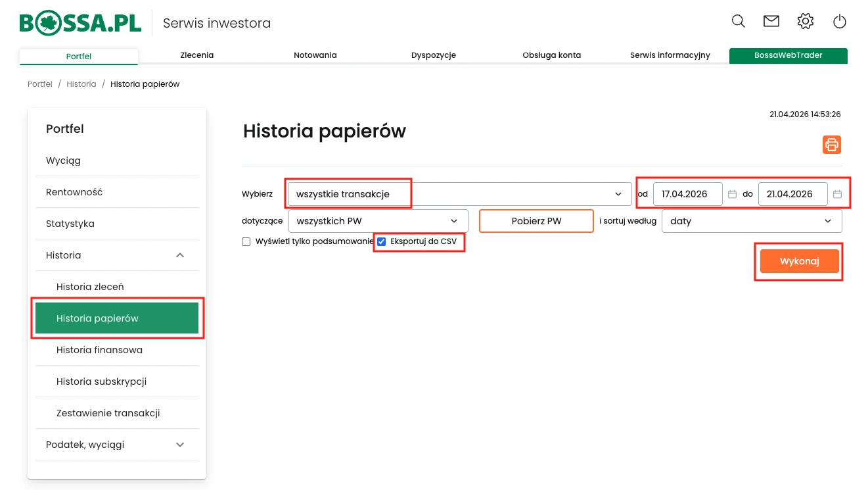Click the orange print icon
This screenshot has height=490, width=868.
click(x=832, y=145)
